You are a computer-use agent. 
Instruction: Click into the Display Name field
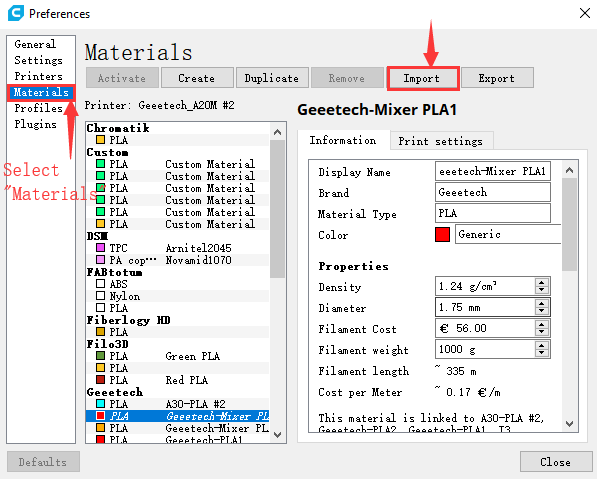pos(493,171)
